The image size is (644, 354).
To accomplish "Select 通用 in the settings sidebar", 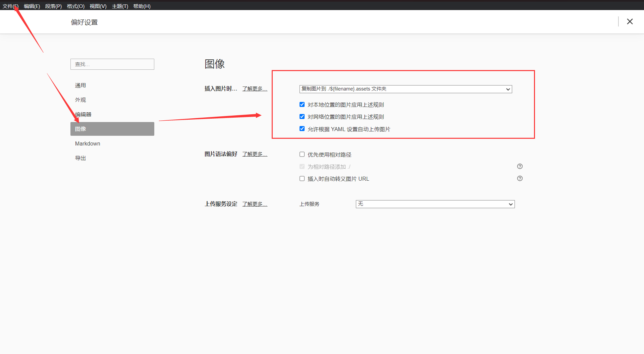I will [112, 85].
